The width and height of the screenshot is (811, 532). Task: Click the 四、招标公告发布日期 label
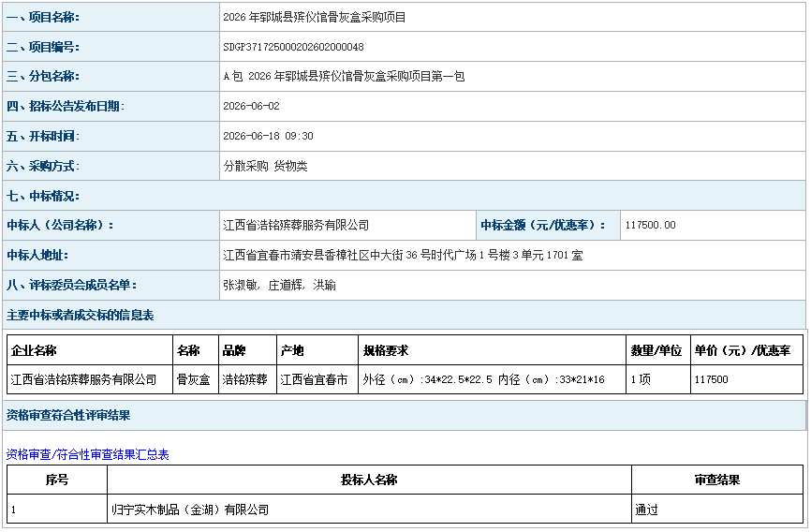coord(66,106)
